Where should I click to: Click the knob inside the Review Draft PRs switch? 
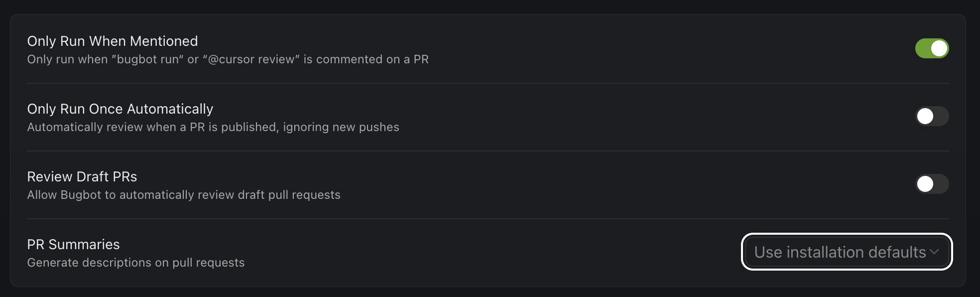[x=925, y=184]
